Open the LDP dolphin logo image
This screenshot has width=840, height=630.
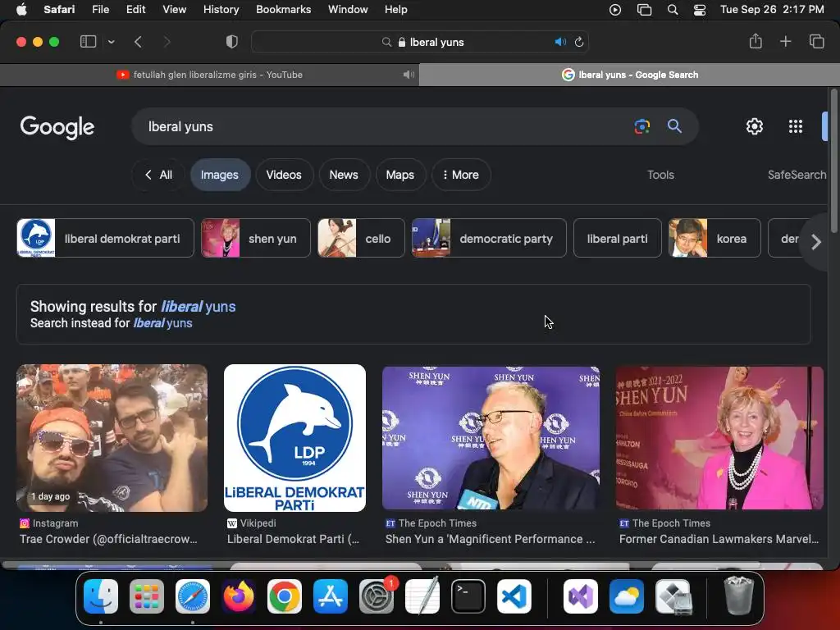[x=294, y=438]
